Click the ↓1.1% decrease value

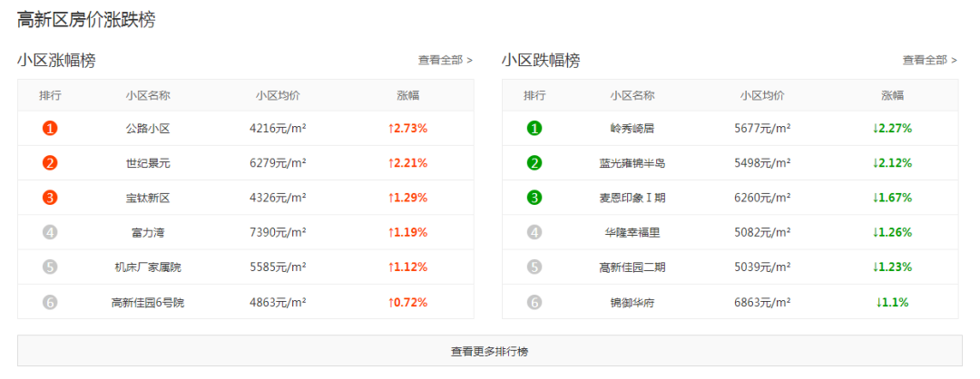point(893,303)
